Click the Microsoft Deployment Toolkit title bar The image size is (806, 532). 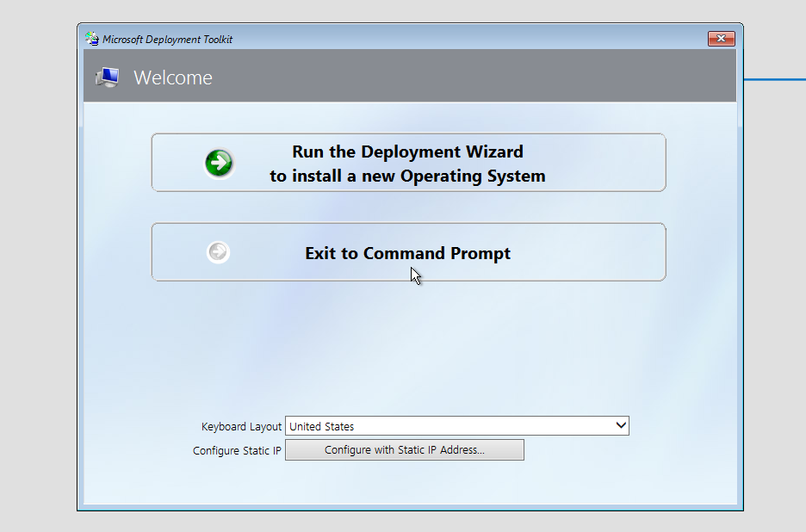tap(387, 38)
